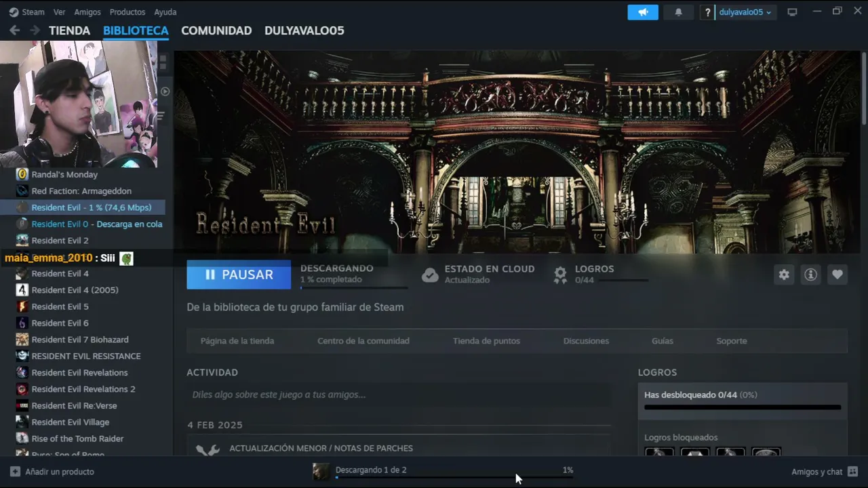
Task: Click the Resident Evil mansion banner image
Action: (517, 152)
